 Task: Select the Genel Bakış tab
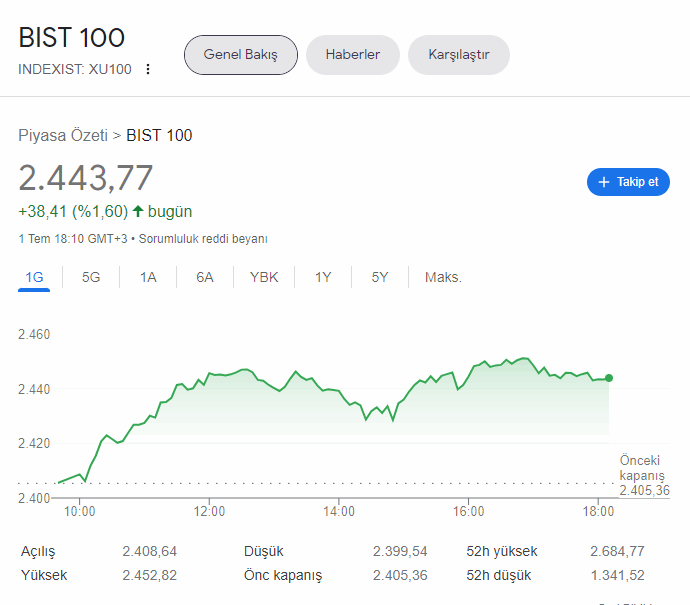[241, 55]
